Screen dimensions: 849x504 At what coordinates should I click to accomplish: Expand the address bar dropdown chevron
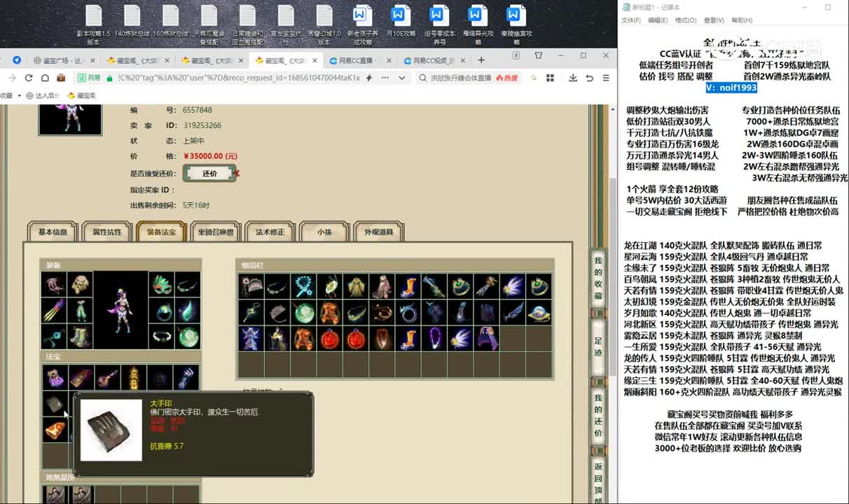(x=401, y=78)
